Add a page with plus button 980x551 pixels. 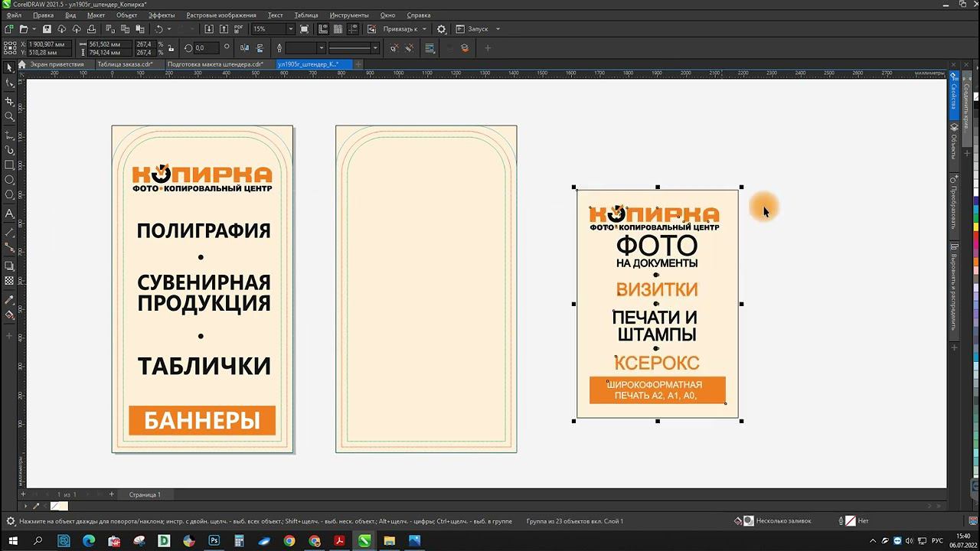[111, 494]
